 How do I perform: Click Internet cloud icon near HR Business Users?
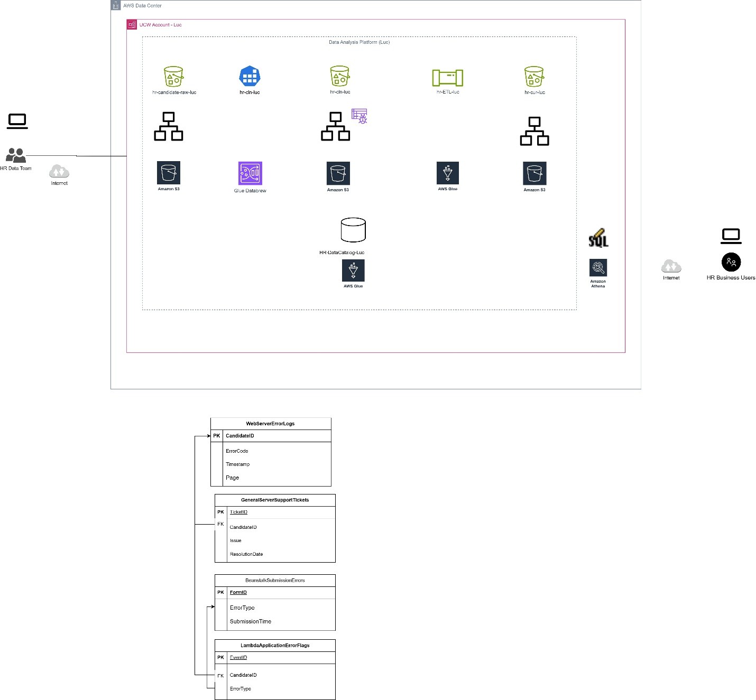pyautogui.click(x=671, y=266)
